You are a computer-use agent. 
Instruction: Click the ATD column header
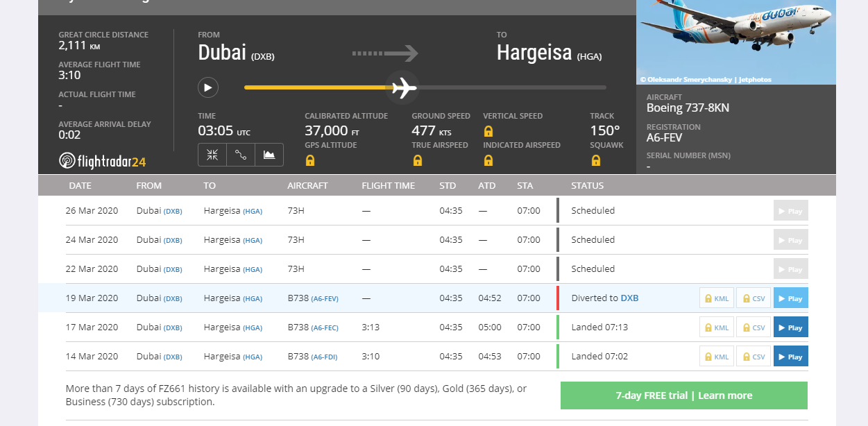tap(486, 185)
